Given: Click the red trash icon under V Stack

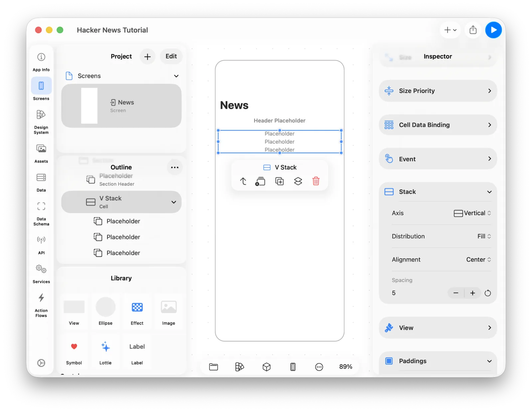Looking at the screenshot, I should click(316, 181).
